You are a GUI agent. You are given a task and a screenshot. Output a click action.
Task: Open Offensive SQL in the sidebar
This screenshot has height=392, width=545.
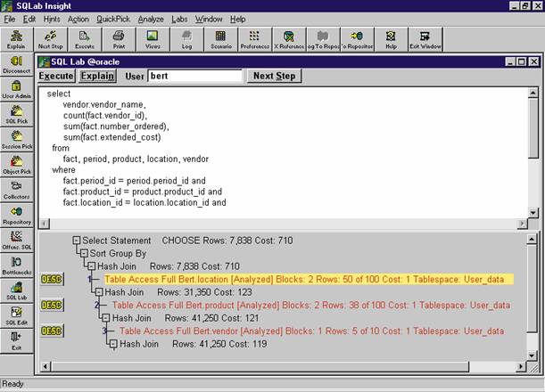16,241
